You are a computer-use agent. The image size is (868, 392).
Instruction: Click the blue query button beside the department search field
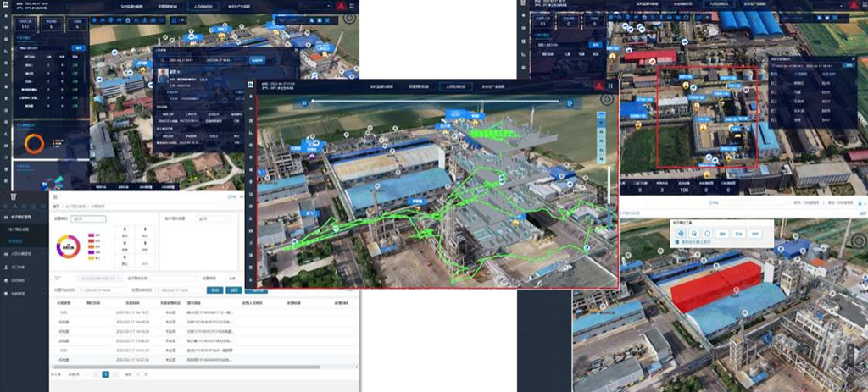pyautogui.click(x=79, y=48)
